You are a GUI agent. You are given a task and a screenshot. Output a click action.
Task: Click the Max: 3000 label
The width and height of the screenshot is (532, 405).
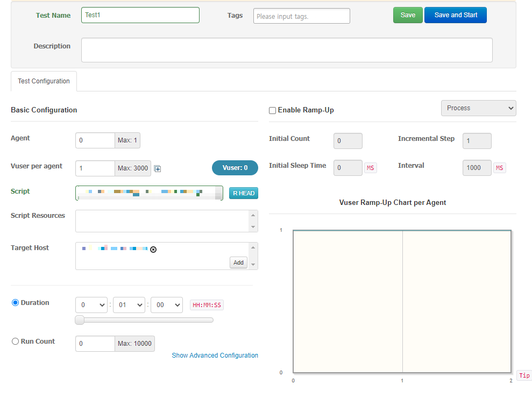point(133,168)
